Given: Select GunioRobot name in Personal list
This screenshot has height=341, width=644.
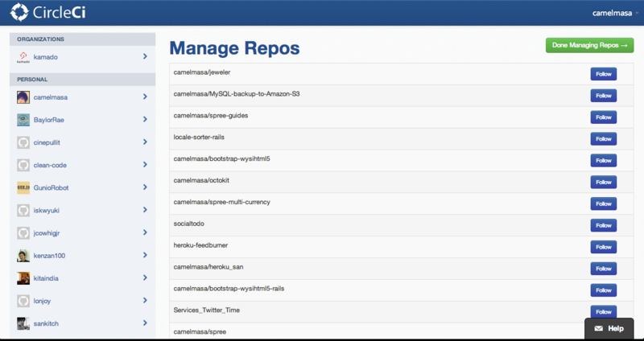Looking at the screenshot, I should tap(51, 187).
